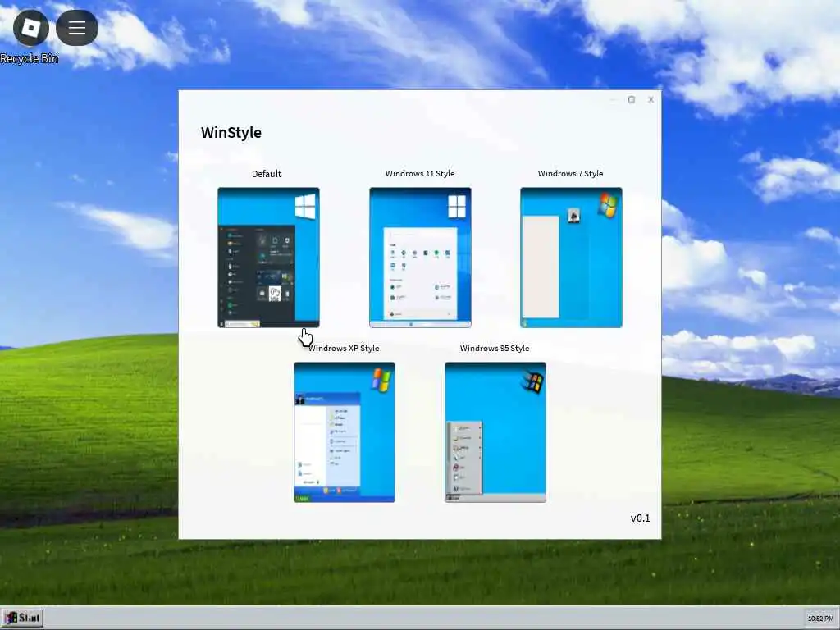Image resolution: width=840 pixels, height=630 pixels.
Task: Open the Start button on taskbar
Action: (22, 618)
